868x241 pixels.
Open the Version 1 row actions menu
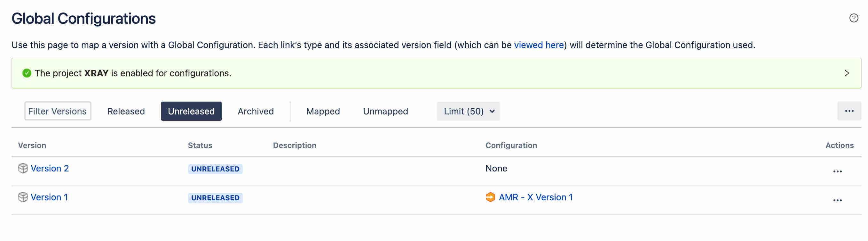click(837, 200)
